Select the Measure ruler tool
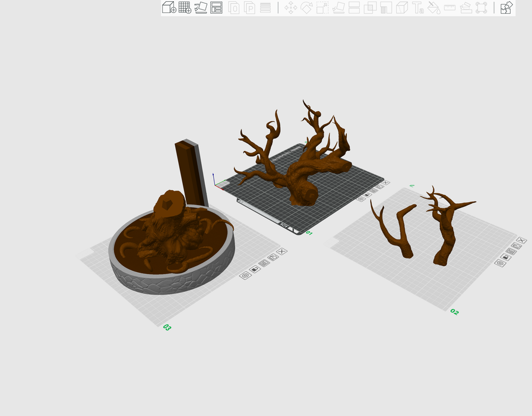532x416 pixels. (449, 8)
